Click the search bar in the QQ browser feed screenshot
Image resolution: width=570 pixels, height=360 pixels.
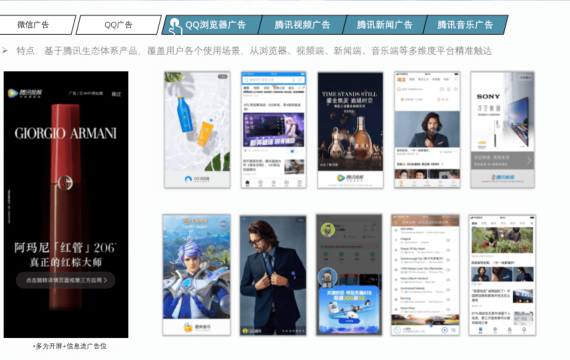tap(274, 80)
